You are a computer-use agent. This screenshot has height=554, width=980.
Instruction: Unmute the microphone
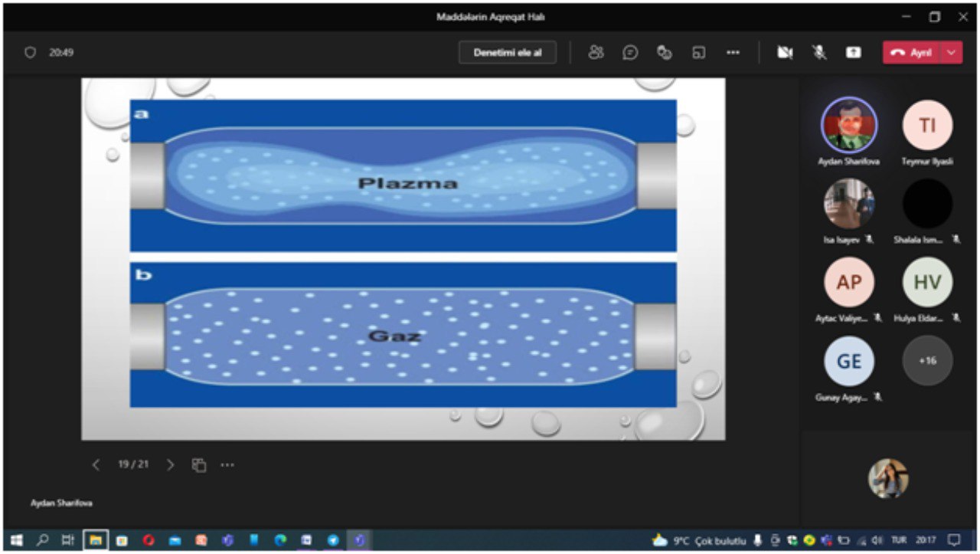point(819,52)
